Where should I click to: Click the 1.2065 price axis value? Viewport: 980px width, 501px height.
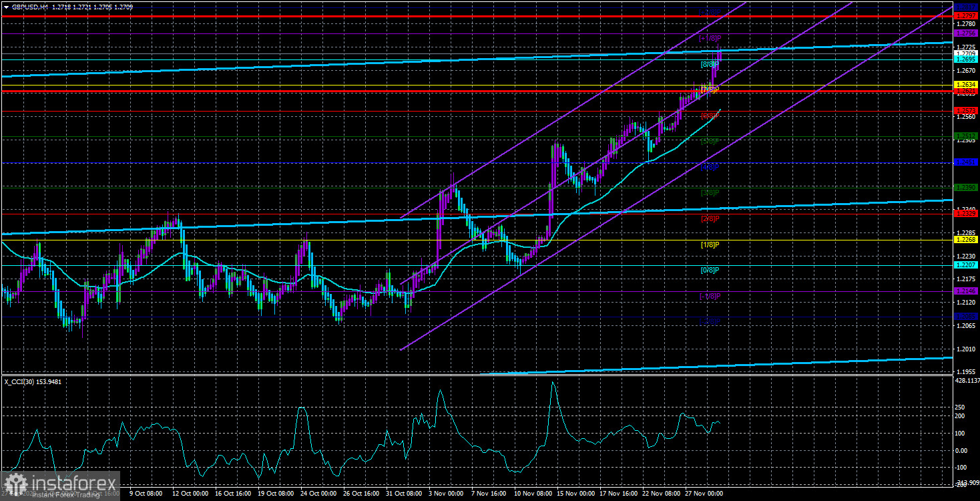tap(966, 325)
